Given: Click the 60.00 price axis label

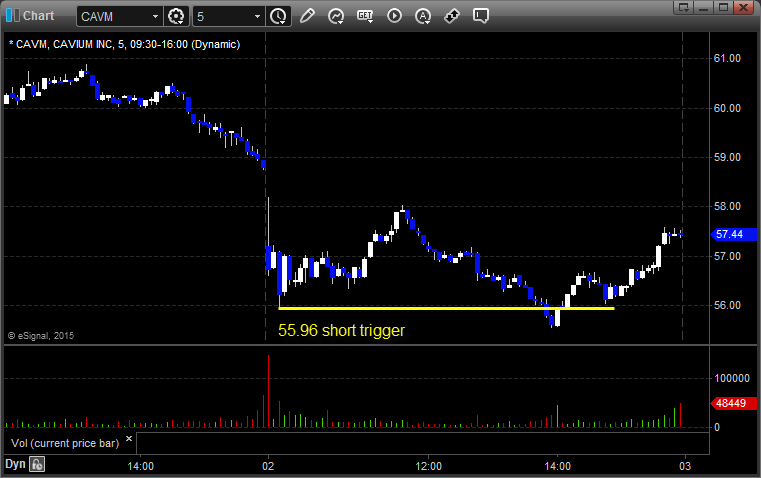Looking at the screenshot, I should pos(727,108).
